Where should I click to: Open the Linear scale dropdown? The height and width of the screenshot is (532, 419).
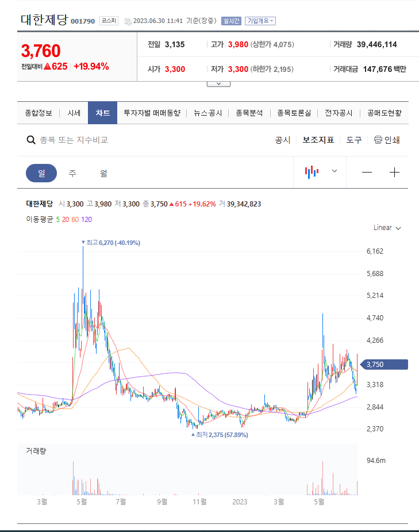click(387, 228)
